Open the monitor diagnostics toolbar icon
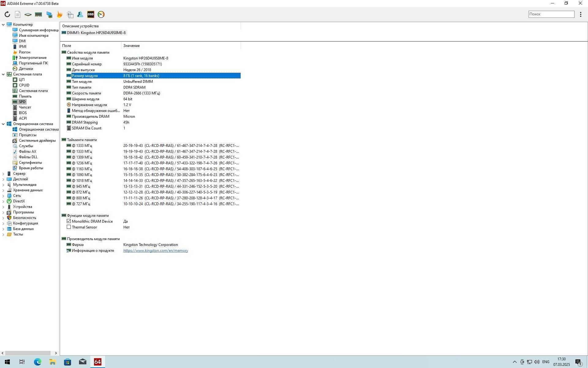 (x=49, y=14)
